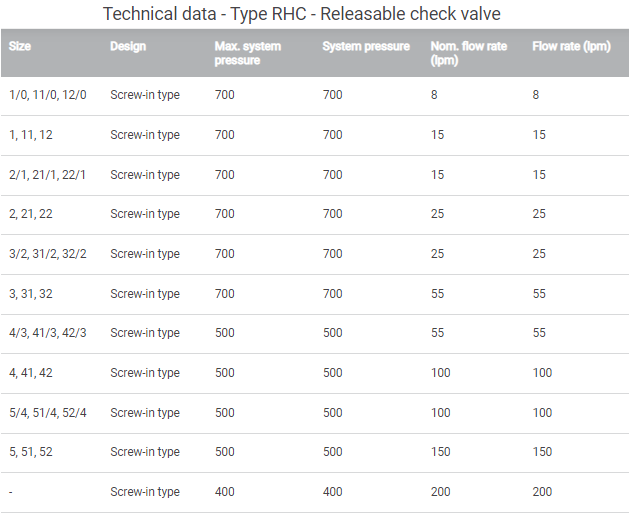
Task: Select the 'Max. system pressure' column header
Action: click(x=247, y=53)
